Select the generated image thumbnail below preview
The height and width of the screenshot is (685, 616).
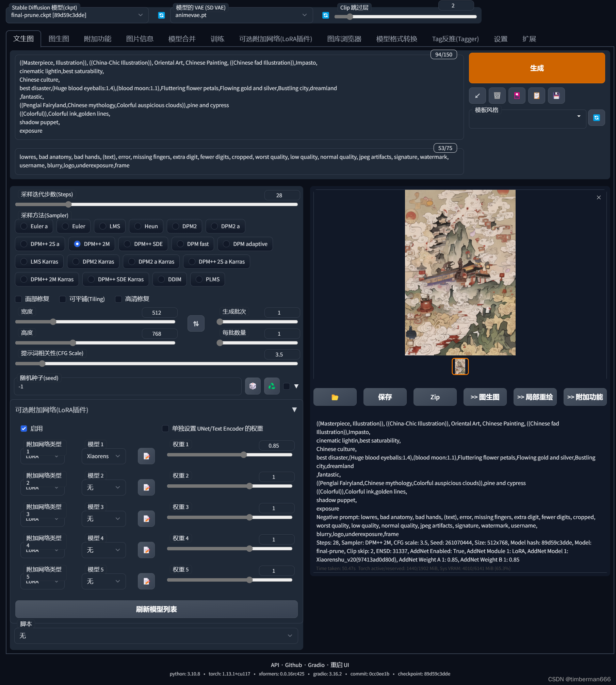(460, 367)
